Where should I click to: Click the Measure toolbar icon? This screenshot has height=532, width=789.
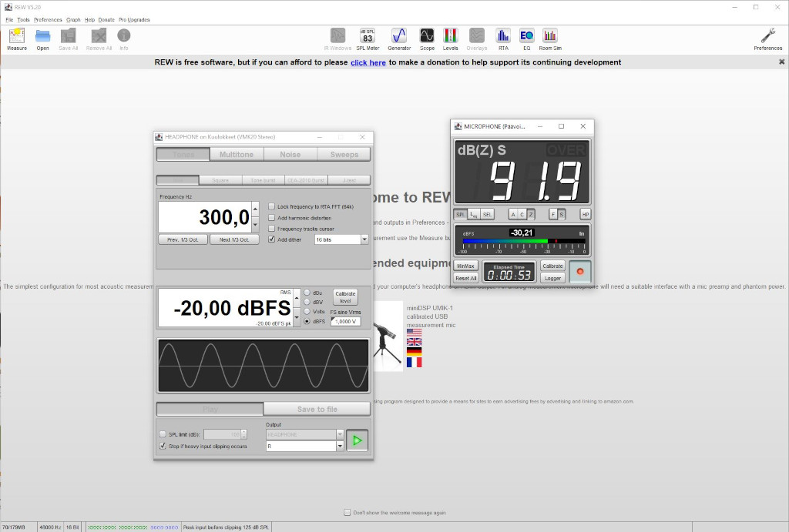[x=17, y=39]
